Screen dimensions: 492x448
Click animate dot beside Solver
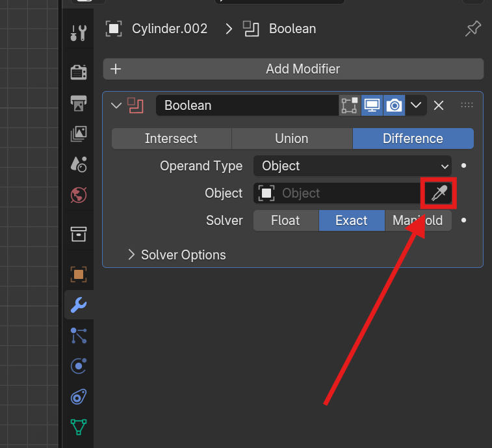(464, 220)
